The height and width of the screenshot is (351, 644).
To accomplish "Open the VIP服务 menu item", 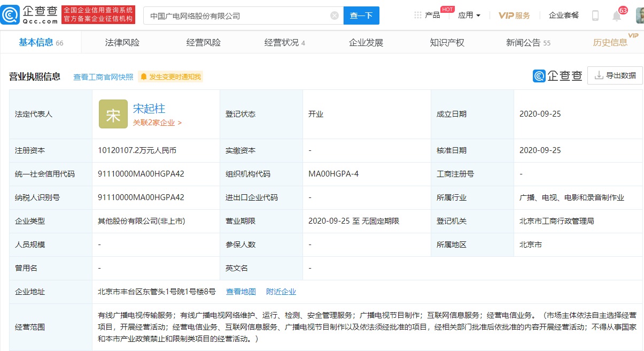I will click(514, 15).
